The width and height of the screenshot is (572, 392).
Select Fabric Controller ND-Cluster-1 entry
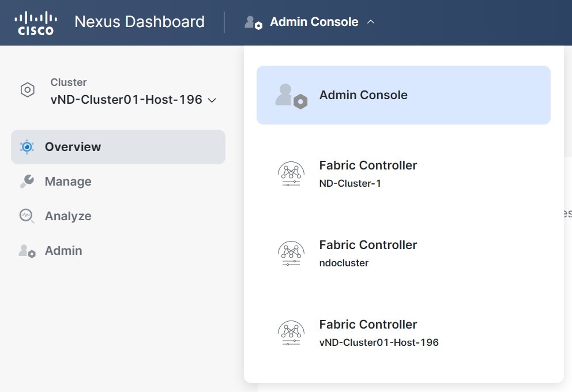click(404, 174)
